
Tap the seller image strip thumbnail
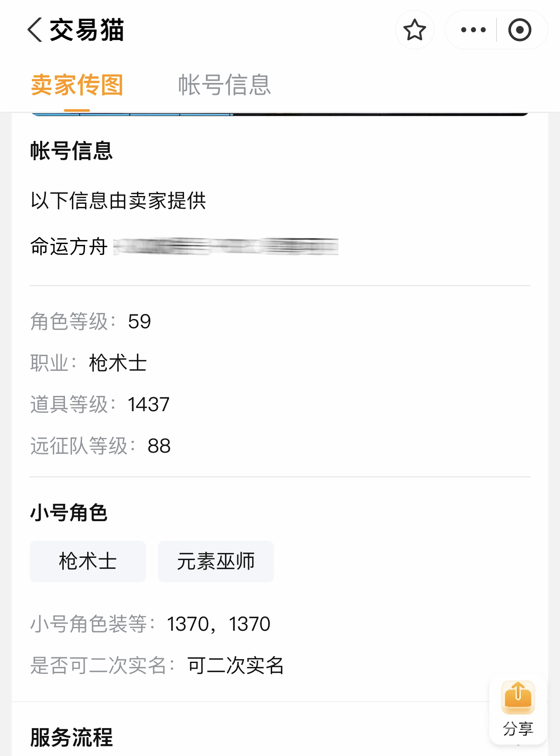279,114
